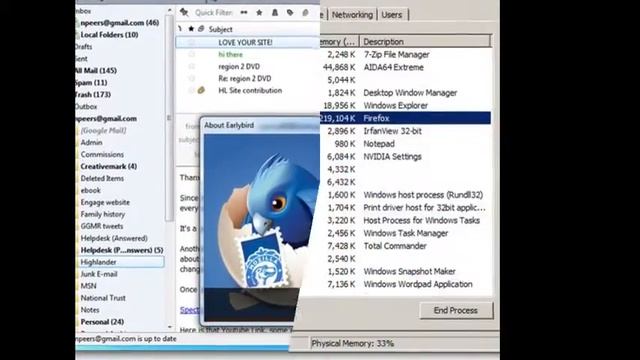
Task: Filter messages with attachments icon
Action: click(305, 13)
